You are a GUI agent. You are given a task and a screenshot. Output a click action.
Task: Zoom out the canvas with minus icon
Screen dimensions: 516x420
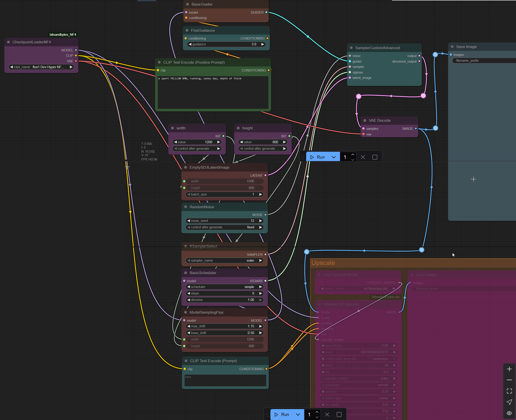[x=509, y=380]
